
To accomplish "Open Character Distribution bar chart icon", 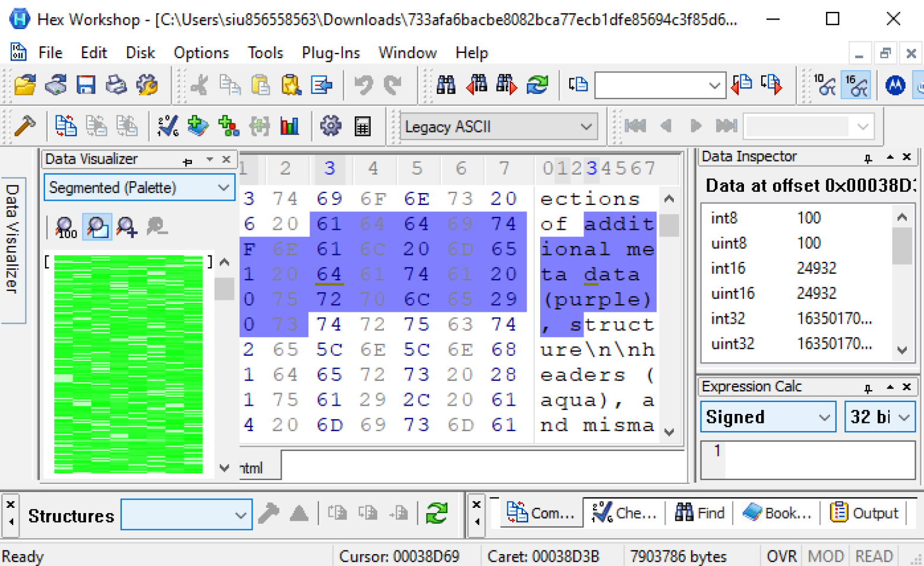I will pyautogui.click(x=289, y=127).
